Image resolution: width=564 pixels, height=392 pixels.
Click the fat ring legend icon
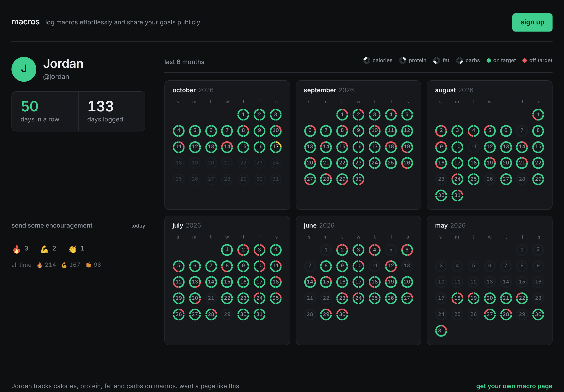tap(437, 60)
